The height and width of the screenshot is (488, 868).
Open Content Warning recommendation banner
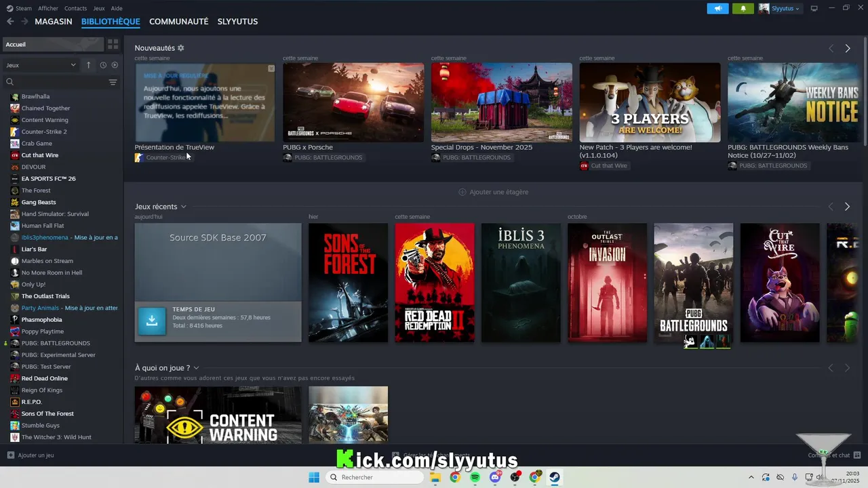click(x=218, y=415)
